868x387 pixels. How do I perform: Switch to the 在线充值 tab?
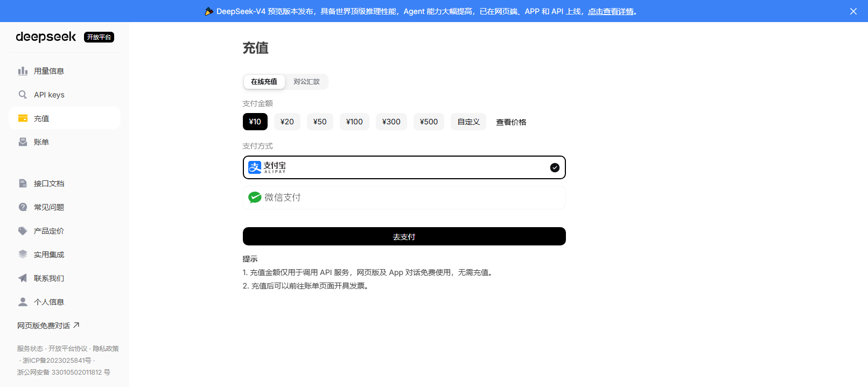[264, 82]
